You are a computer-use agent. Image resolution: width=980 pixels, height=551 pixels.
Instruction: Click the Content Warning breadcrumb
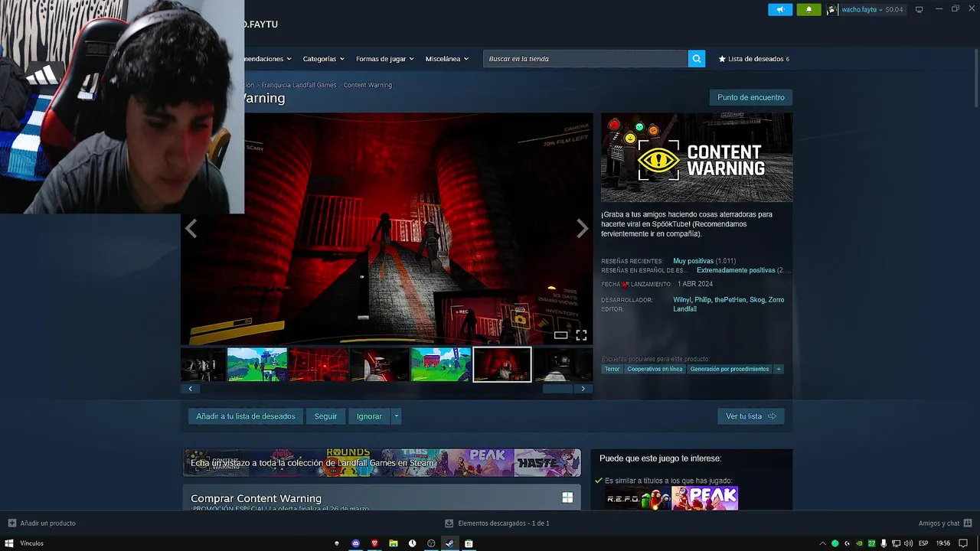(x=367, y=85)
